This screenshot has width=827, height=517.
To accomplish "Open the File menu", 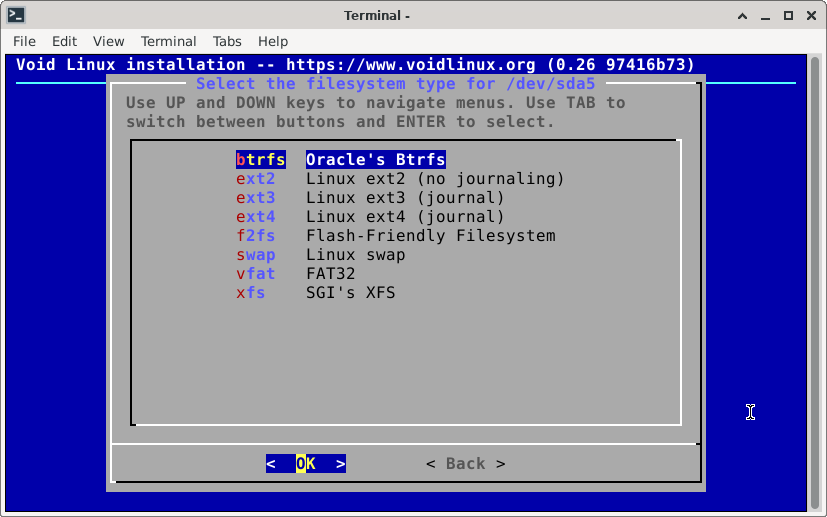I will pos(24,41).
